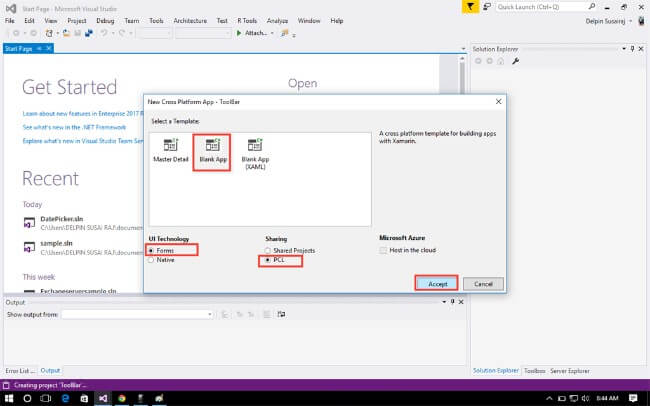Screen dimensions: 650x406
Task: Click the Solution Explorer Home icon
Action: click(x=501, y=61)
